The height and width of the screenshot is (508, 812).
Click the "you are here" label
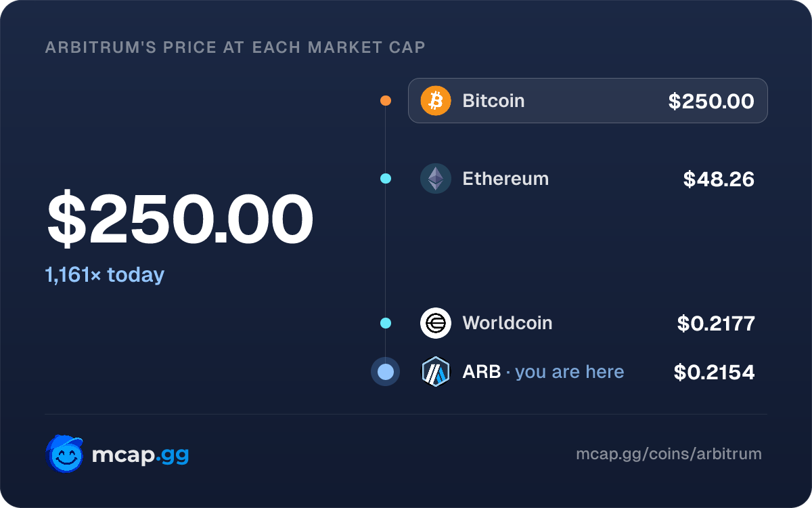coord(570,372)
